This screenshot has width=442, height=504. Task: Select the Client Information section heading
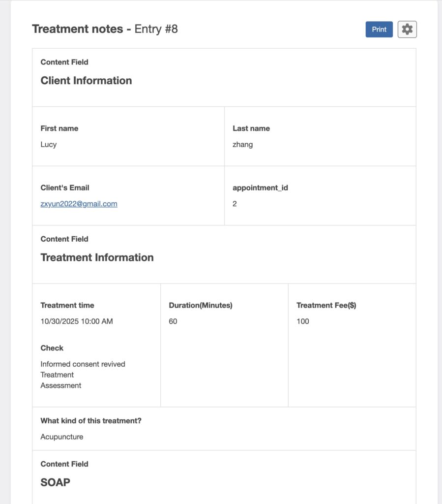click(x=86, y=81)
